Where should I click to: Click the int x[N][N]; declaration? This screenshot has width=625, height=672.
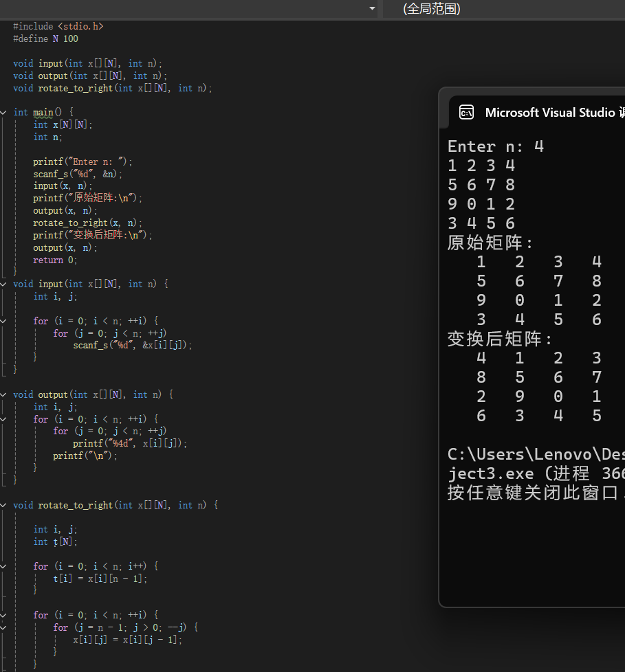coord(63,125)
